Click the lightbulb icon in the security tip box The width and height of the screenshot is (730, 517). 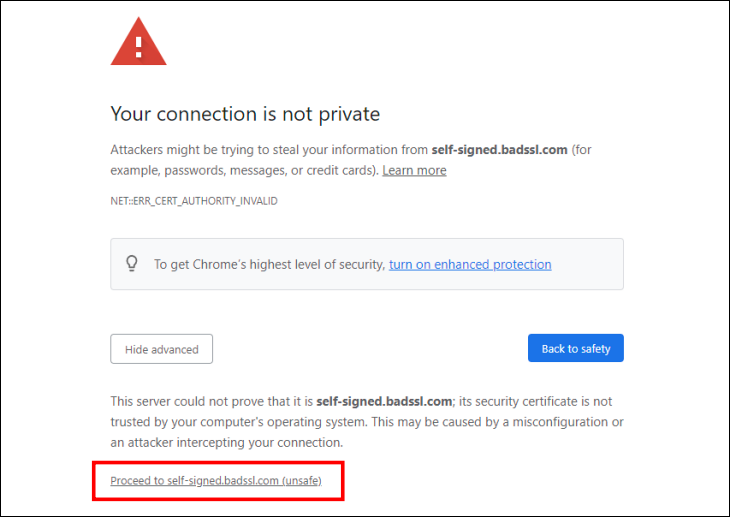132,264
